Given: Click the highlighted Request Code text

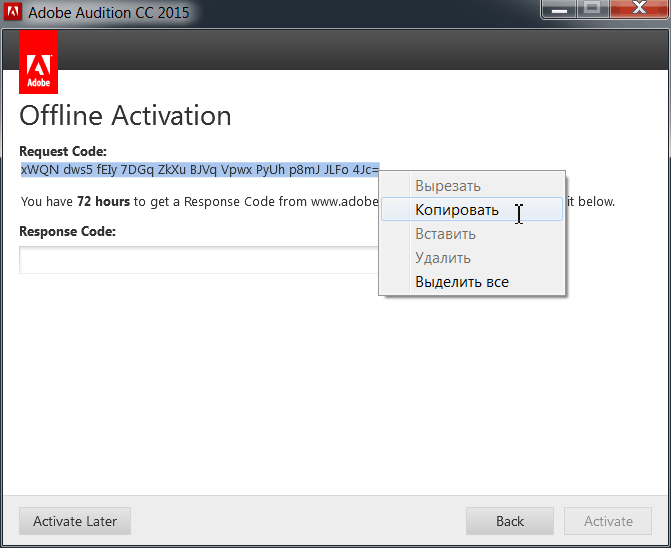Looking at the screenshot, I should tap(199, 170).
